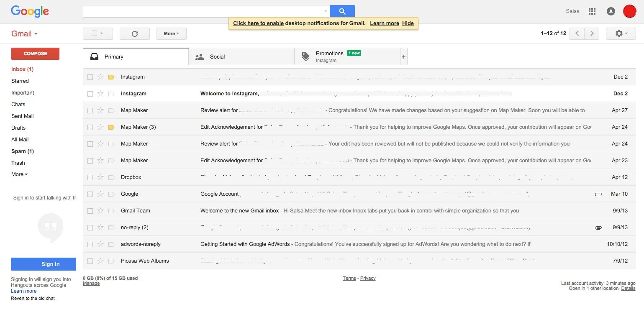Select the Gmail Team email checkbox
Screen dimensions: 644x312
point(90,211)
